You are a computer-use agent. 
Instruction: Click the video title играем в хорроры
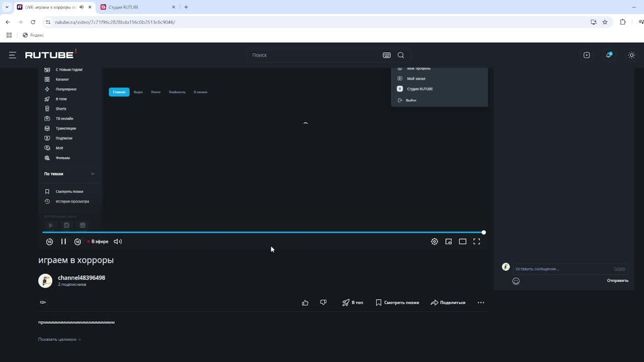pyautogui.click(x=76, y=260)
